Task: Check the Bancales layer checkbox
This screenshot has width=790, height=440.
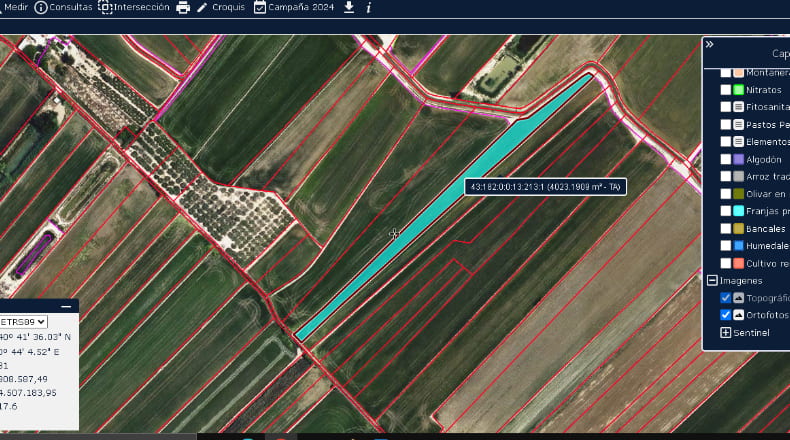Action: [726, 228]
